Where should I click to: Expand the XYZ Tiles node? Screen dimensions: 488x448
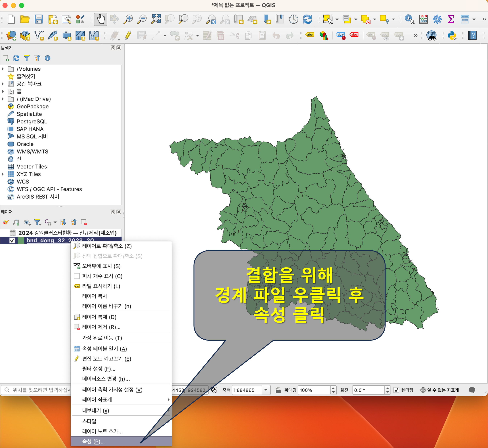pyautogui.click(x=3, y=174)
